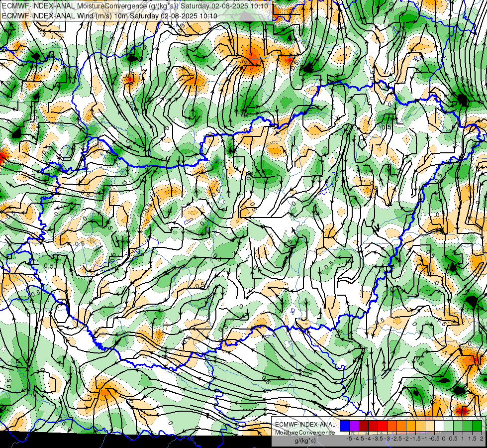Select the darkest green swatch ending at 2

[477, 426]
